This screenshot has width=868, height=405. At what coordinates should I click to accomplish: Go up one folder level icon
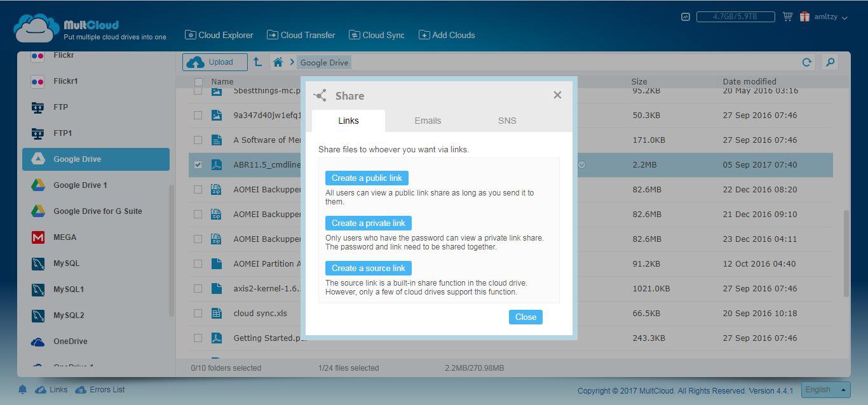click(x=257, y=62)
